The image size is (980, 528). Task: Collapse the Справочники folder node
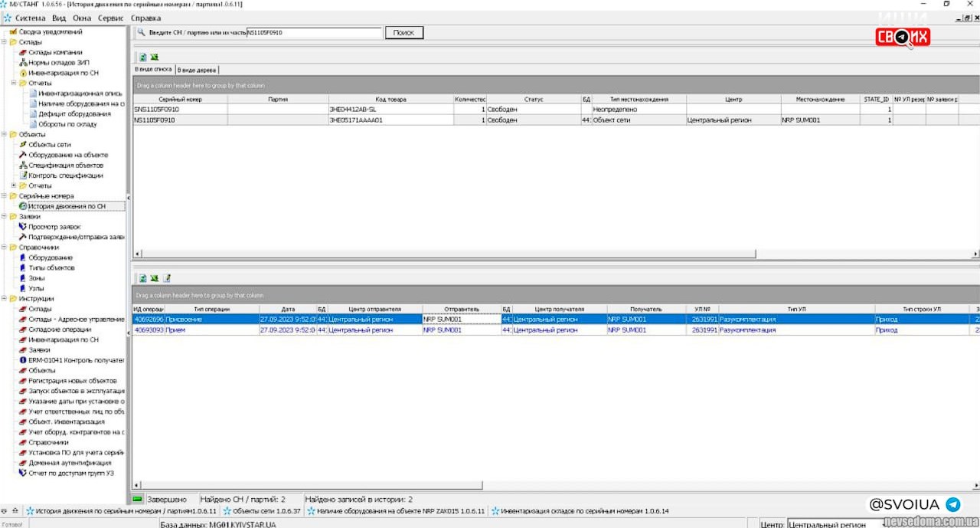click(x=4, y=248)
